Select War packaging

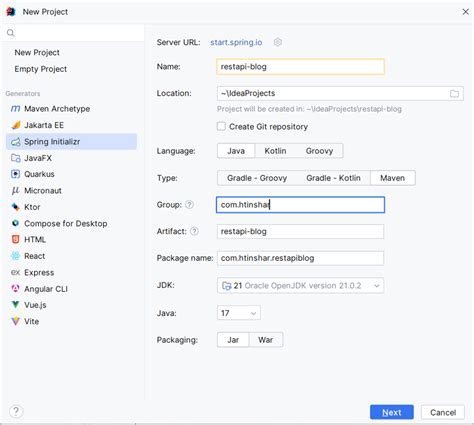[x=266, y=340]
